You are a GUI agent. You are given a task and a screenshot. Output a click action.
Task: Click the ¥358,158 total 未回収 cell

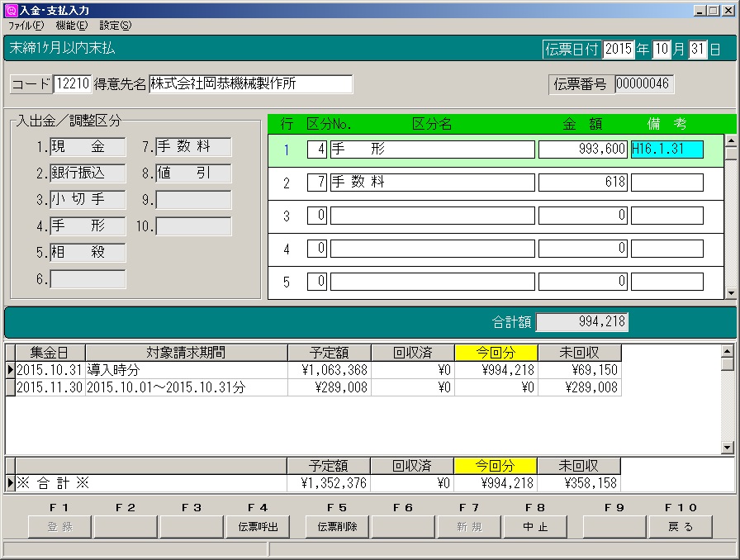coord(579,483)
